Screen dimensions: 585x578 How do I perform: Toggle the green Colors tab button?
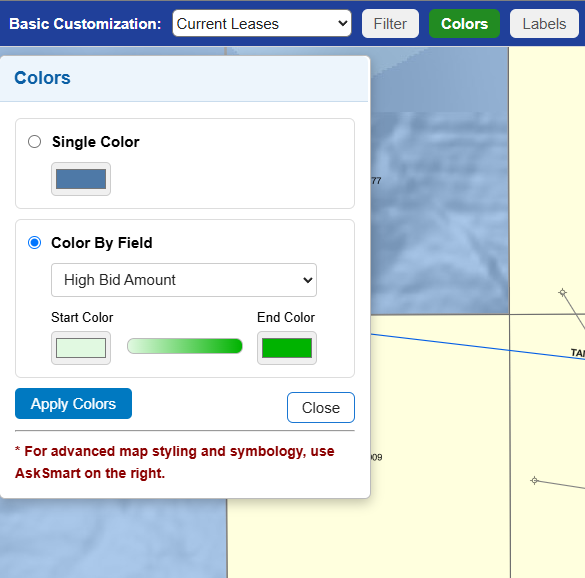coord(464,24)
